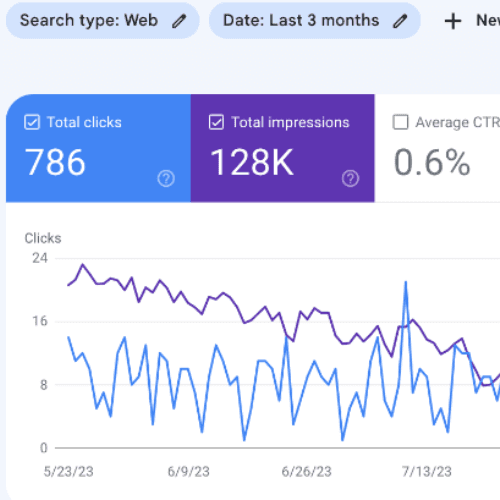Screen dimensions: 500x500
Task: Open the Search type: Web filter chip
Action: coord(103,21)
